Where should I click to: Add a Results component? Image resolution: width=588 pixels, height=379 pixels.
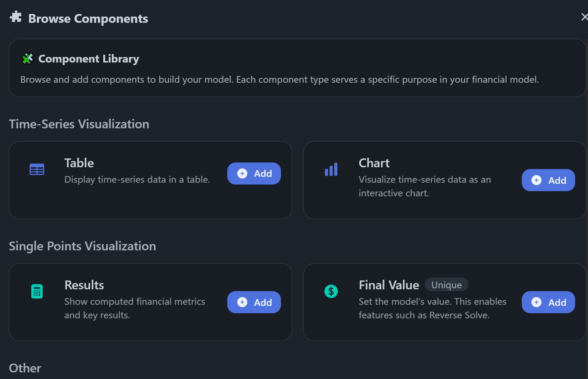click(254, 302)
